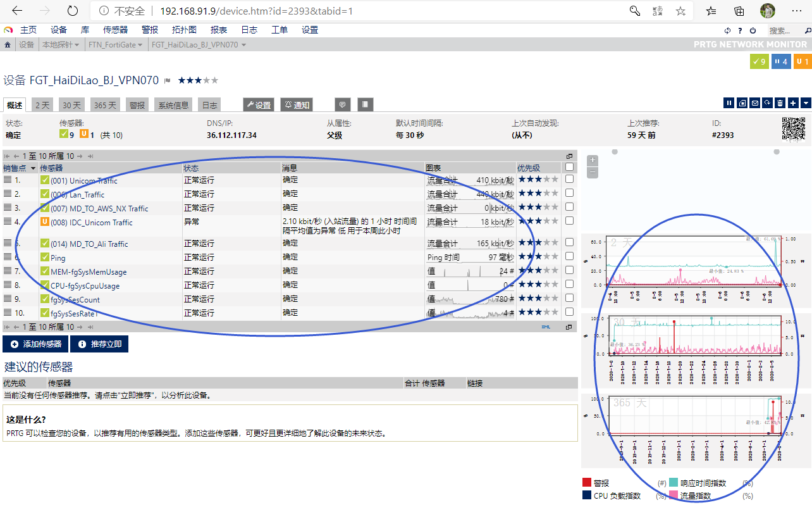Click the zoom-in plus button above graphs
812x505 pixels.
(x=592, y=160)
